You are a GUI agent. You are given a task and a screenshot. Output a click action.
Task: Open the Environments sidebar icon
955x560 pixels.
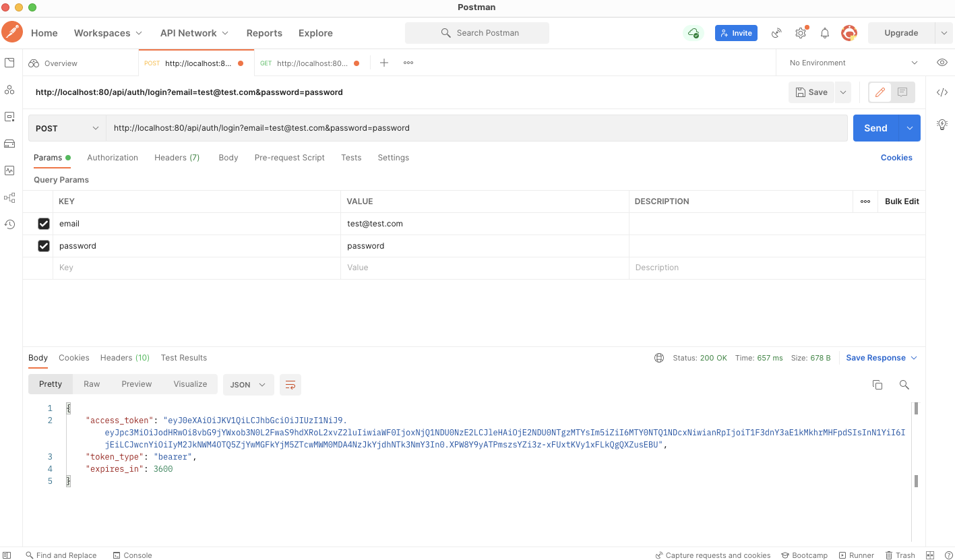click(9, 117)
